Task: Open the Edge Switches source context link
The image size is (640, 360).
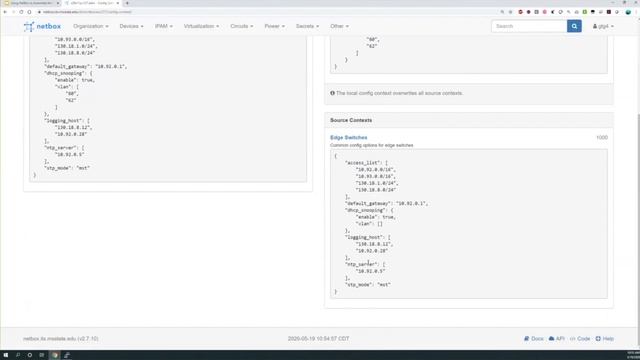Action: tap(349, 138)
